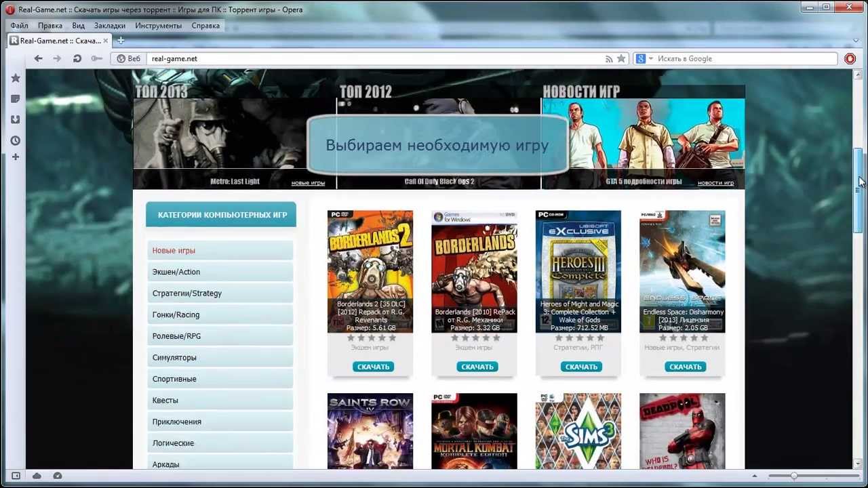This screenshot has width=868, height=488.
Task: Open the Веб site info badge
Action: point(129,58)
